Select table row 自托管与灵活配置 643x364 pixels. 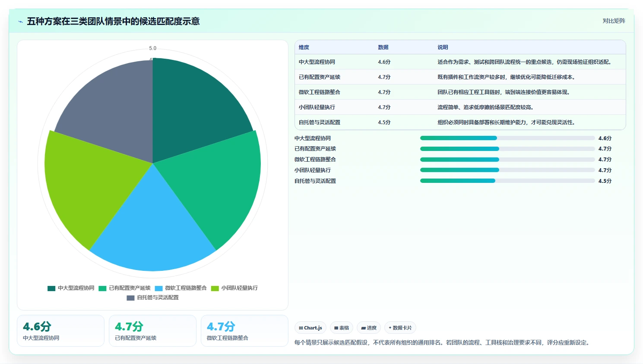[460, 122]
